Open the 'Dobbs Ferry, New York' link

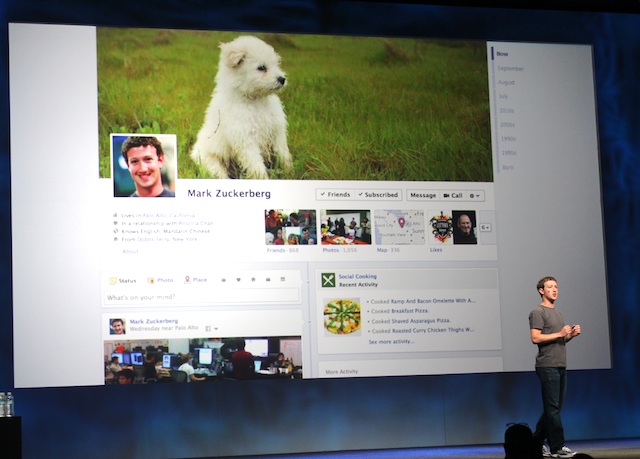pos(167,239)
